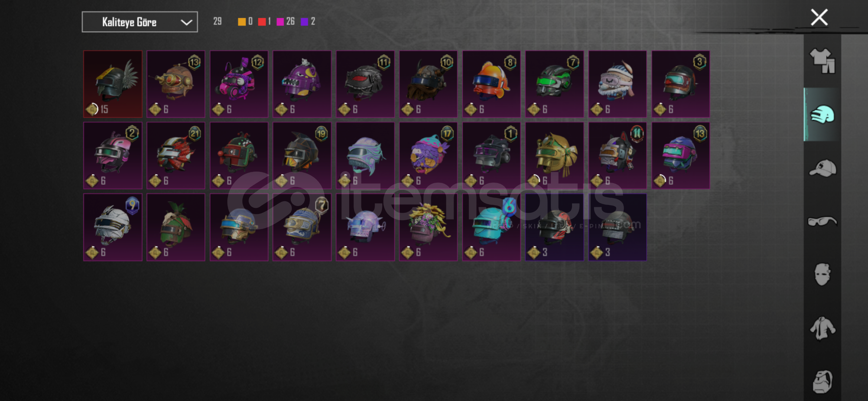The height and width of the screenshot is (401, 868).
Task: Open the cap headwear category
Action: (822, 168)
